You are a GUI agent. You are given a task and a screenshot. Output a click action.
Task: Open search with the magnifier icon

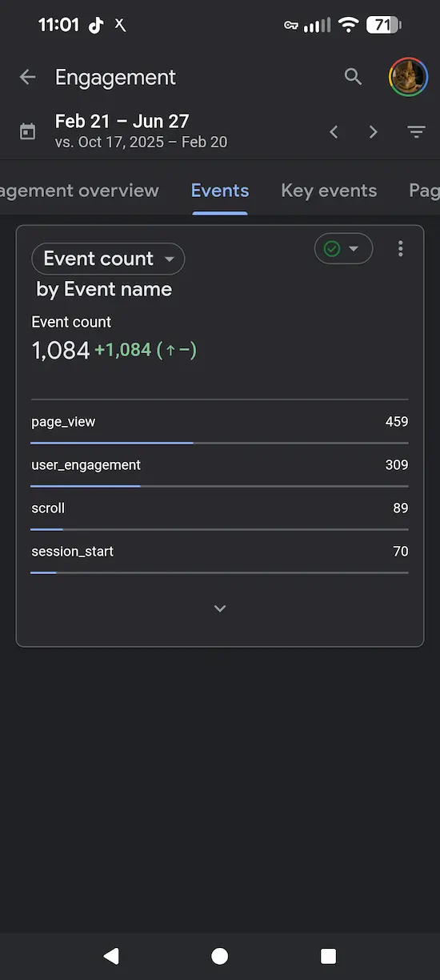tap(353, 77)
